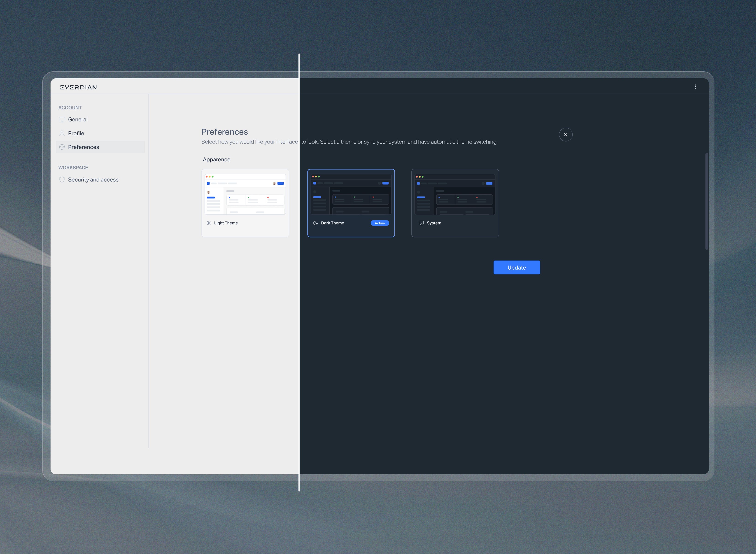Click the sun icon beside Light Theme

point(209,223)
